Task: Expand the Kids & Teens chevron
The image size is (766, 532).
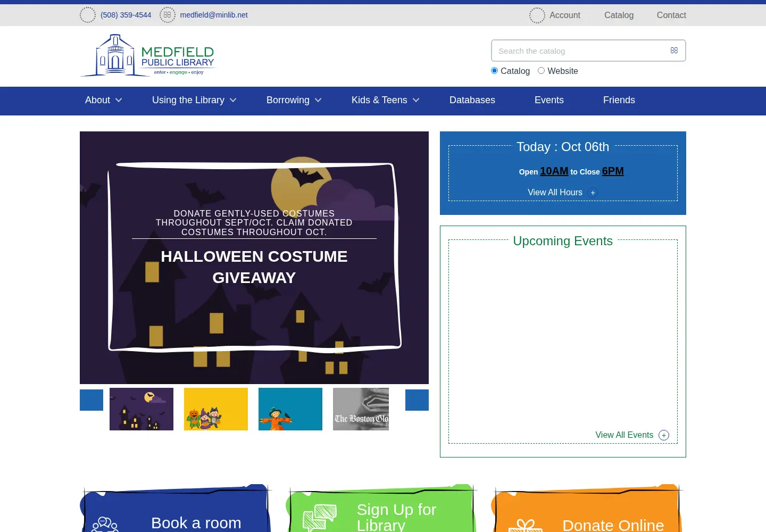Action: point(416,100)
